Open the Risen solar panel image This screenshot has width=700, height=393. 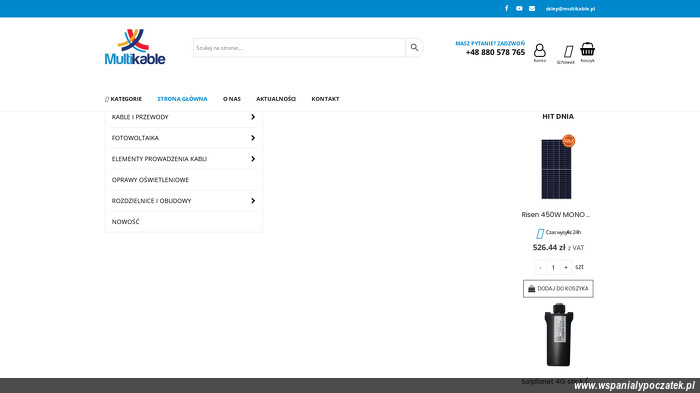point(556,169)
